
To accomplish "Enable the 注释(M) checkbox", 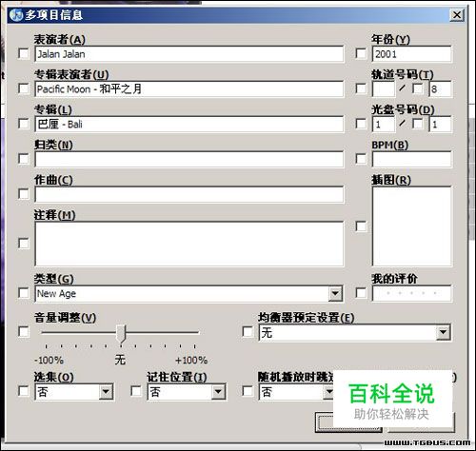I will (24, 244).
